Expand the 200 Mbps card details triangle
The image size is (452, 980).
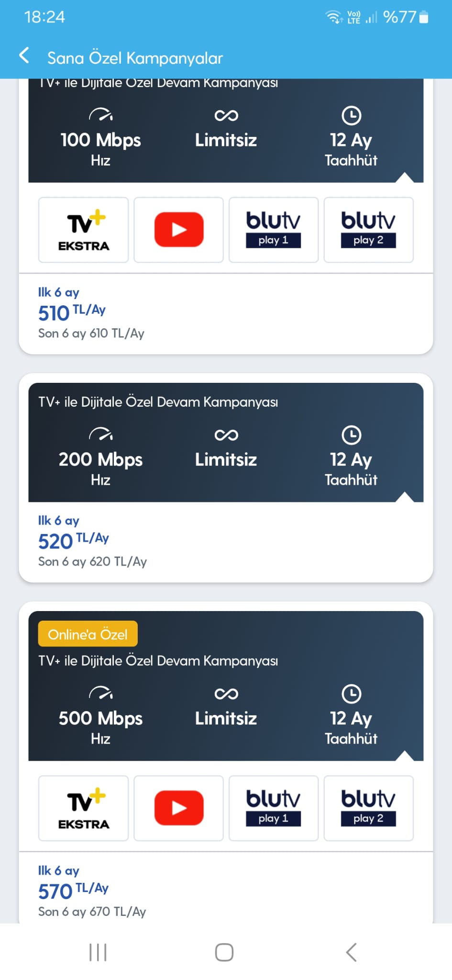pyautogui.click(x=405, y=497)
